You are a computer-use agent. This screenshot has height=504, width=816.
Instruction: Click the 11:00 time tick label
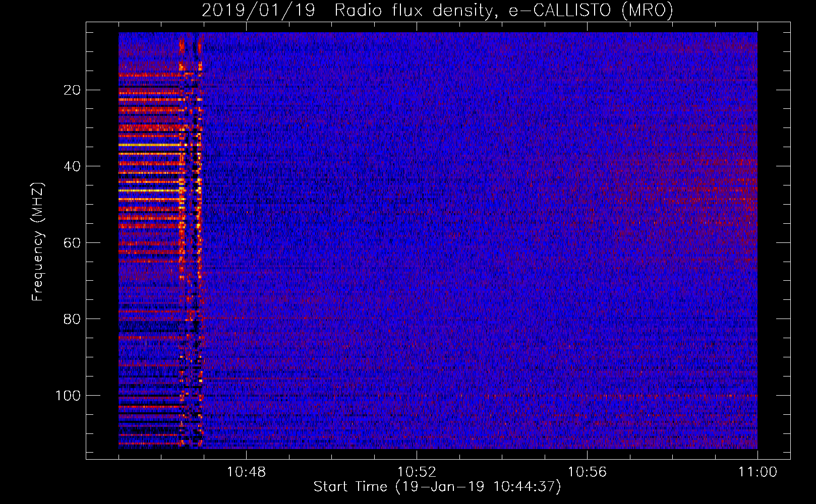757,472
